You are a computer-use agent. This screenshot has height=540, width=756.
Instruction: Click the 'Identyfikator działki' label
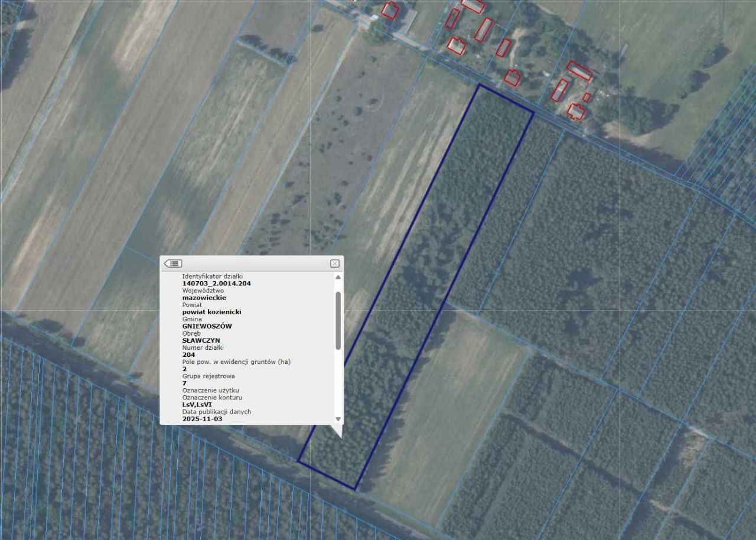[213, 276]
